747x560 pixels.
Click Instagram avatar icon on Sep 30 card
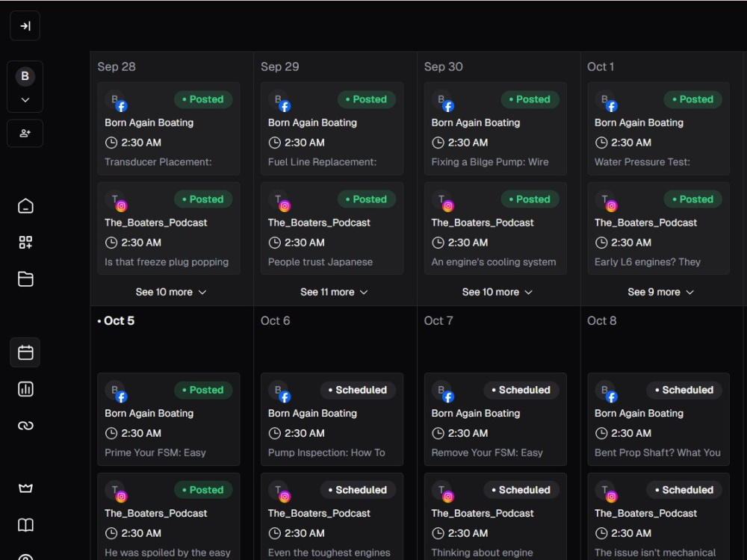point(442,201)
